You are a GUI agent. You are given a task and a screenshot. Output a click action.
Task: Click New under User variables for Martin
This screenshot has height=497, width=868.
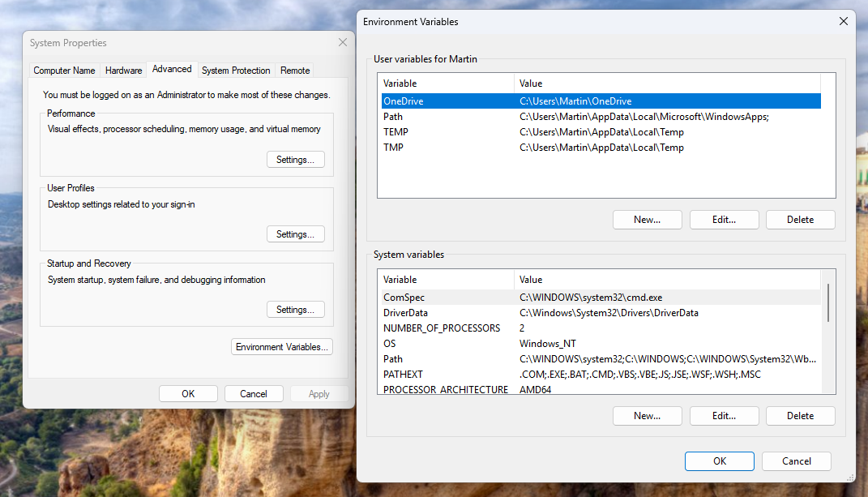click(647, 220)
